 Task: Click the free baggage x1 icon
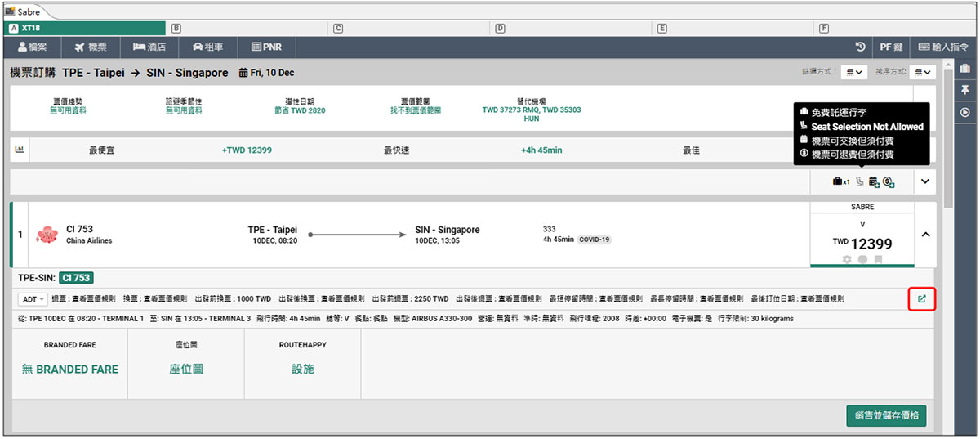pyautogui.click(x=841, y=181)
